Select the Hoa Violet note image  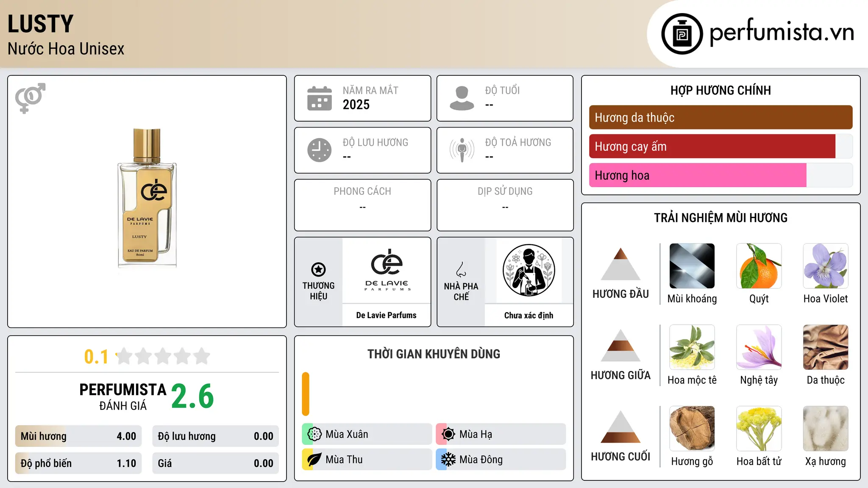coord(826,266)
